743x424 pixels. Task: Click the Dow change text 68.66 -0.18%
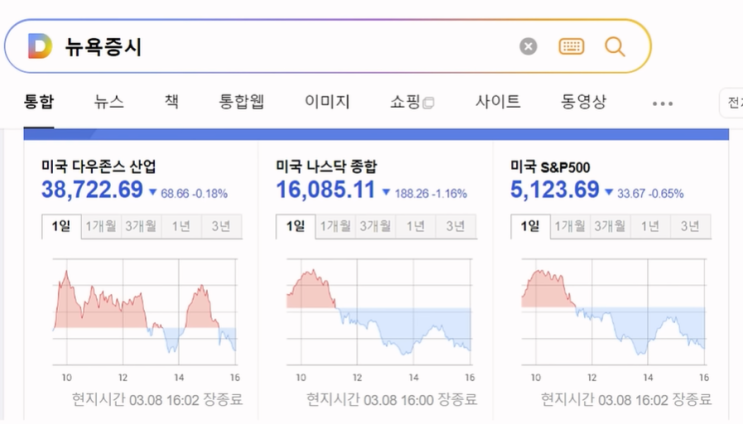[x=194, y=194]
